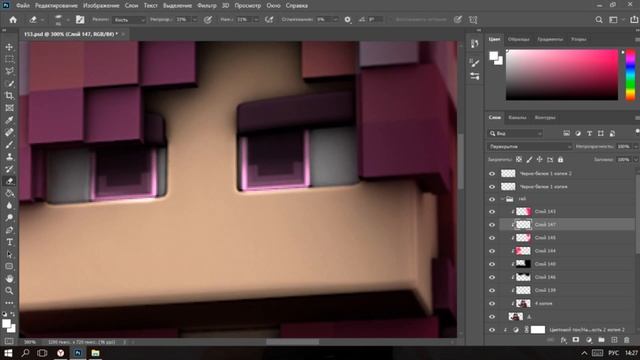This screenshot has width=640, height=360.
Task: Toggle visibility of the layer group folder
Action: 492,199
